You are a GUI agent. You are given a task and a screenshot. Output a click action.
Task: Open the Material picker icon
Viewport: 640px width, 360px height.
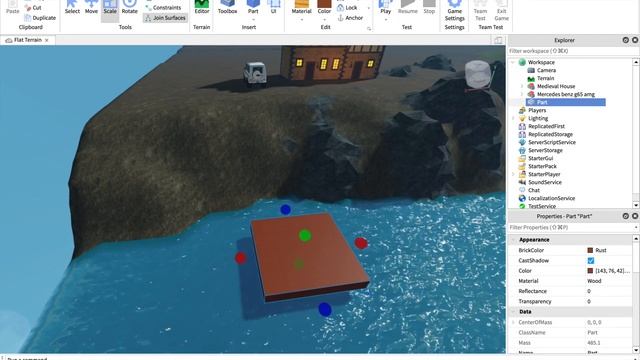pyautogui.click(x=302, y=4)
